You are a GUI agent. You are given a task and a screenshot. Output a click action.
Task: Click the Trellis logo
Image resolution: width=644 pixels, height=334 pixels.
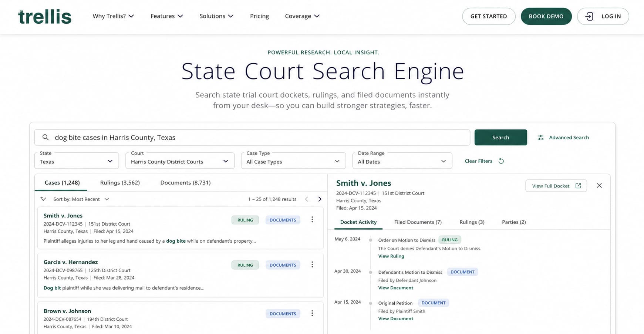click(45, 17)
